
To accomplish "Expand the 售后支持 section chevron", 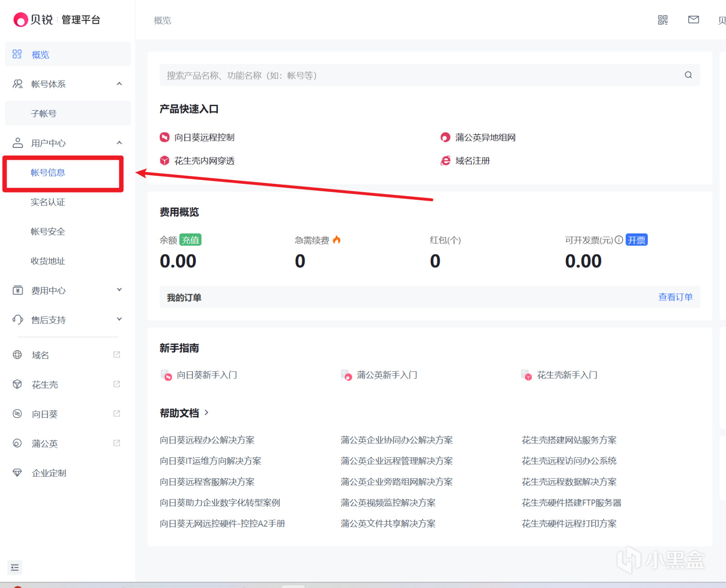I will tap(119, 319).
